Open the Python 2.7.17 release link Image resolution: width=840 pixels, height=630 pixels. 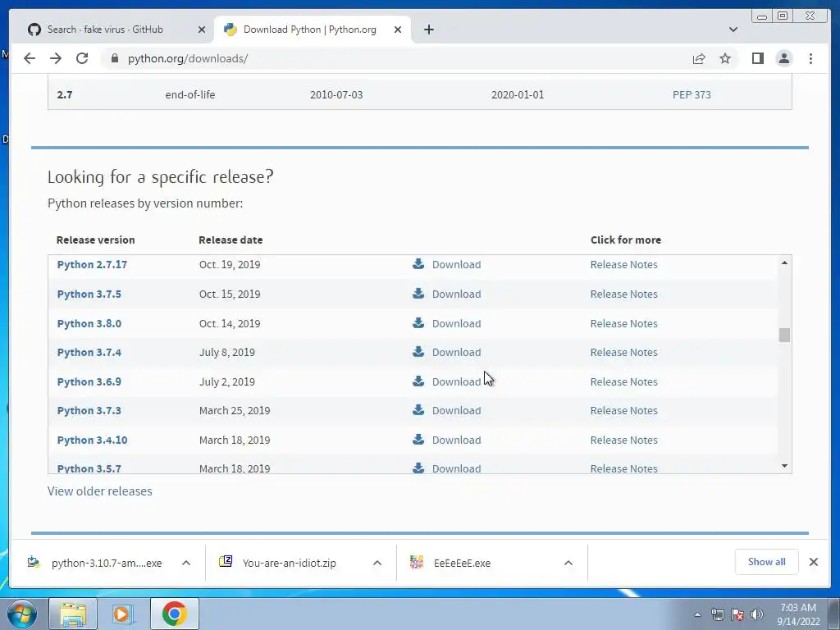[92, 264]
